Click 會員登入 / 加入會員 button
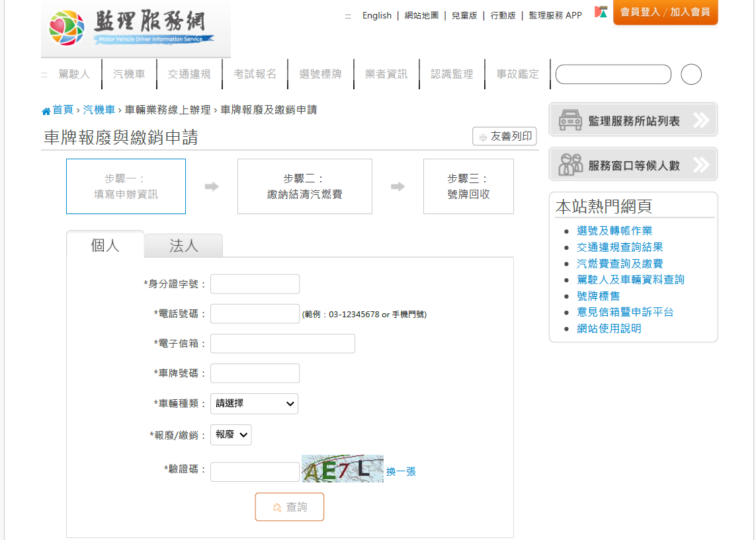756x540 pixels. click(x=665, y=13)
